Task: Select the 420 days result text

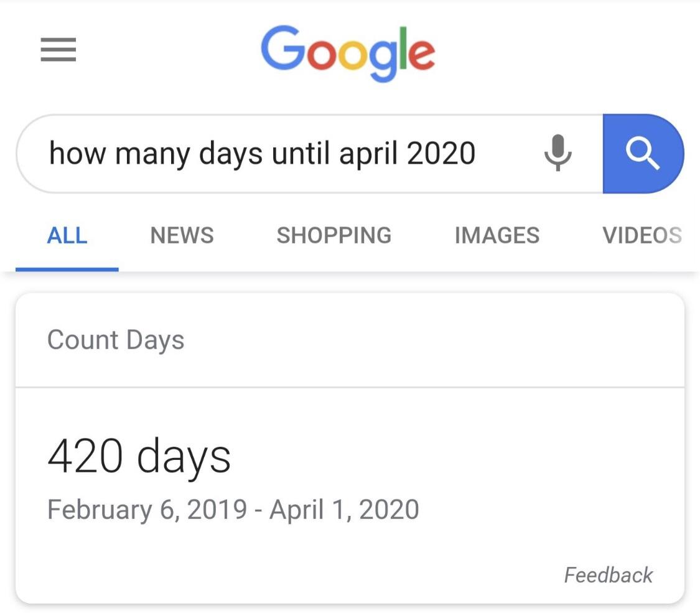Action: click(x=139, y=457)
